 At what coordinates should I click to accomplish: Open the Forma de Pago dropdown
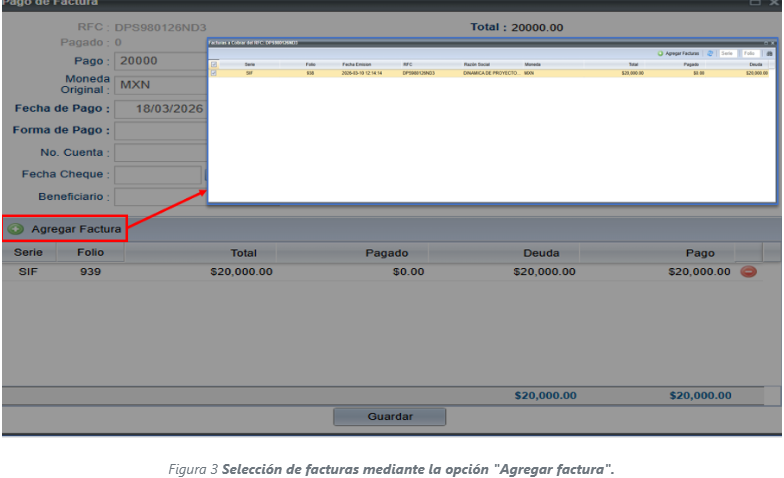pos(160,130)
